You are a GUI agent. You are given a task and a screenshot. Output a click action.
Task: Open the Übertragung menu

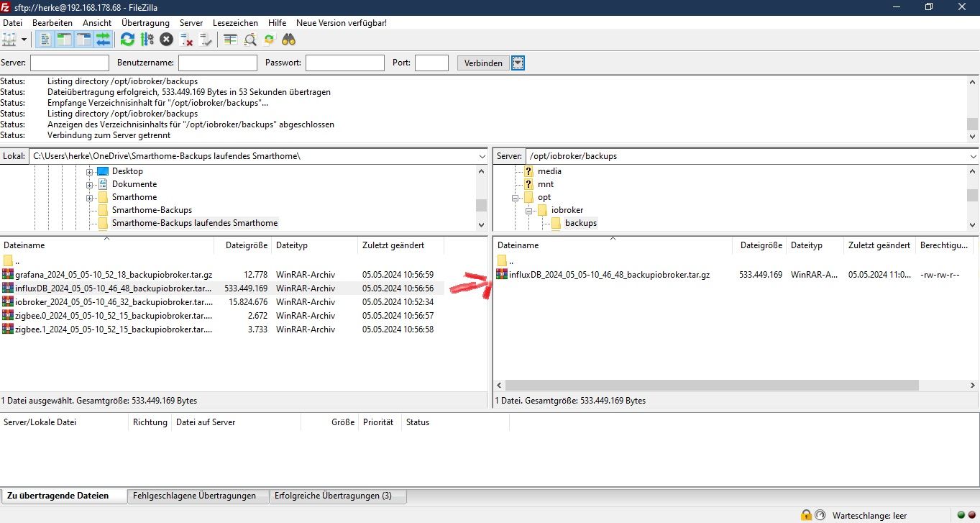click(145, 23)
